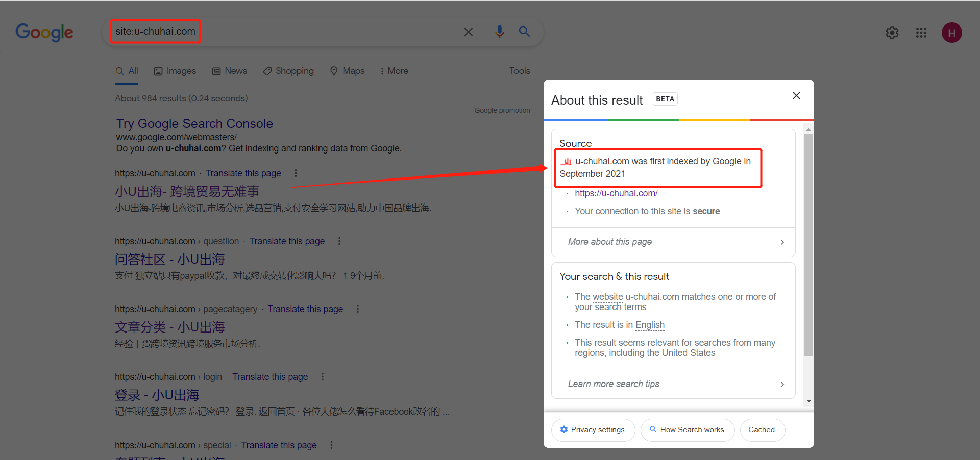Switch to the Images tab
The width and height of the screenshot is (980, 460).
(175, 71)
